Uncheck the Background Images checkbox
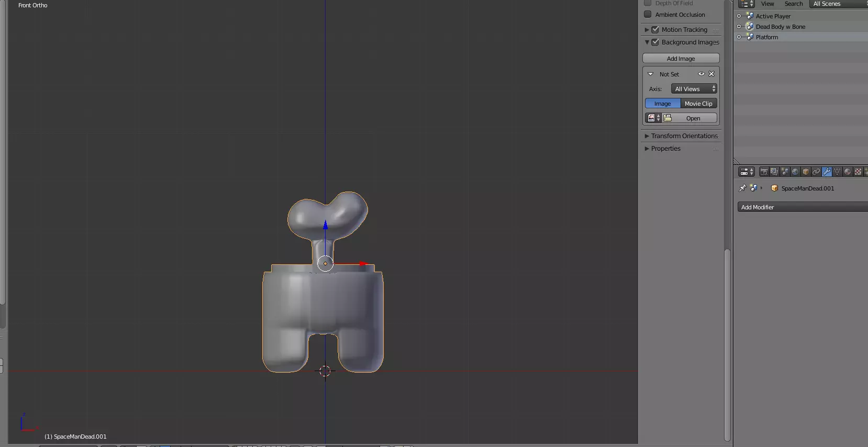 pos(655,42)
